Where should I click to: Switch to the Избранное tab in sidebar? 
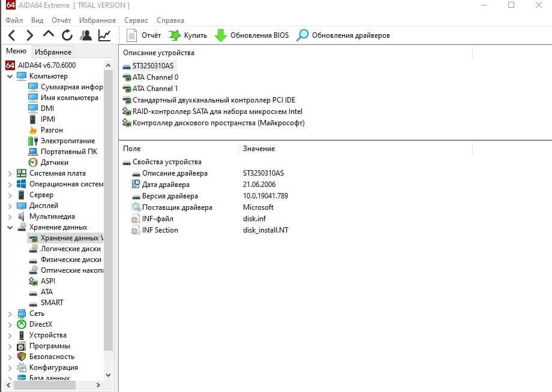click(53, 52)
